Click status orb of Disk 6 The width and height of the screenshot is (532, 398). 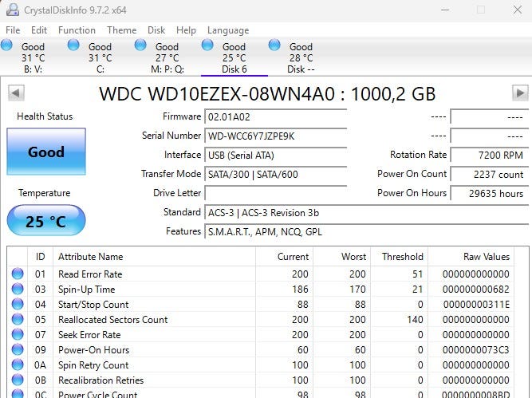pos(207,45)
